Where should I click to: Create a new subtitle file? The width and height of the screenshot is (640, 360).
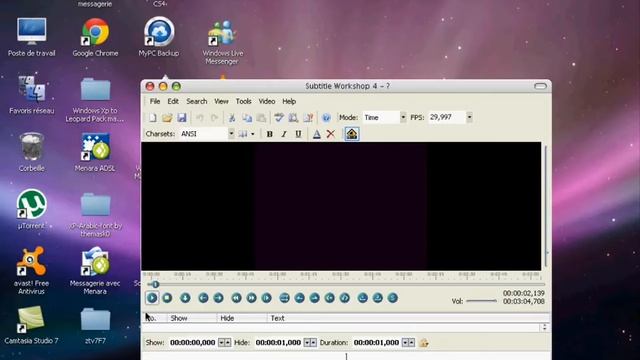point(153,118)
